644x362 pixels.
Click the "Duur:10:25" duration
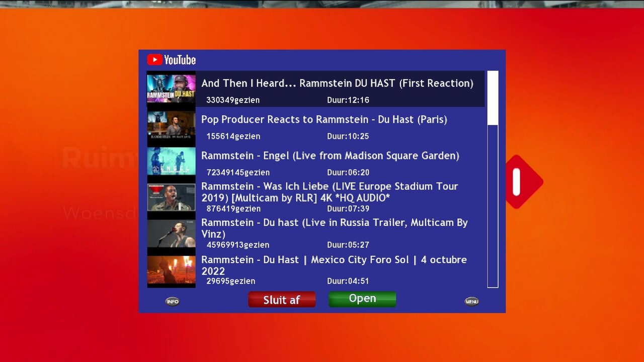(348, 136)
